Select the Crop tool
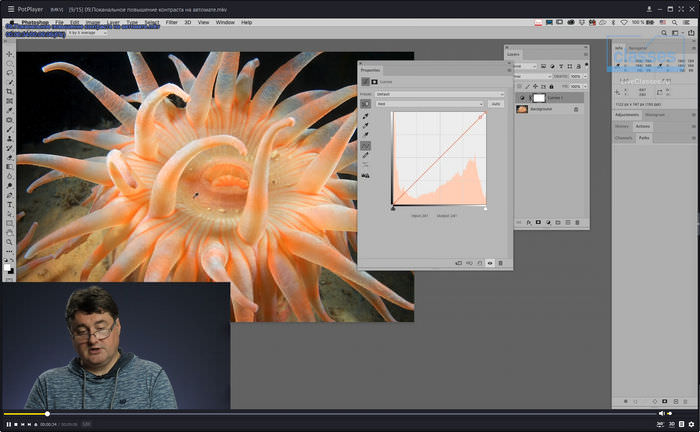The width and height of the screenshot is (700, 432). 9,91
